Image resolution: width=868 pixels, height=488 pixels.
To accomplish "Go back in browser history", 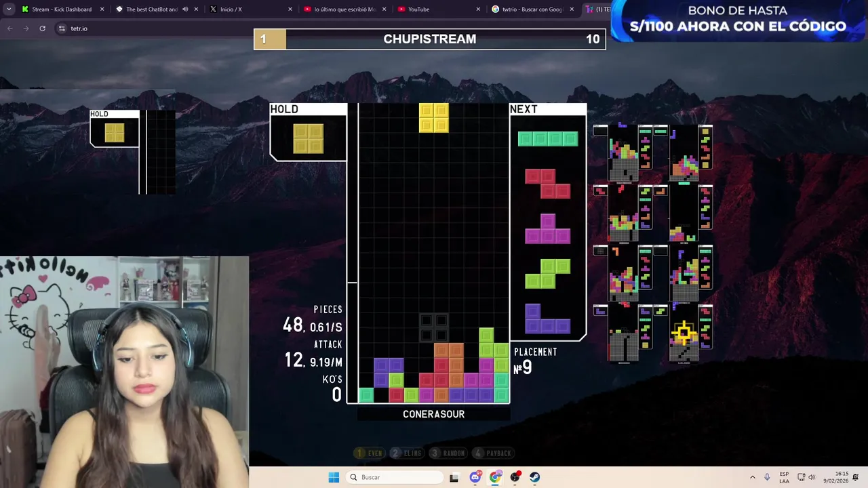I will (x=9, y=28).
